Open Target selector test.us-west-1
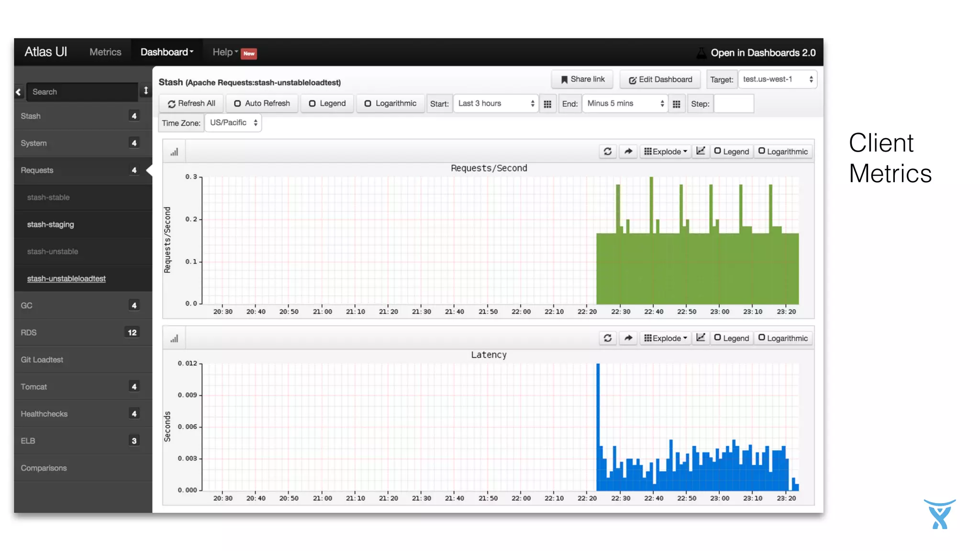980x551 pixels. [778, 79]
